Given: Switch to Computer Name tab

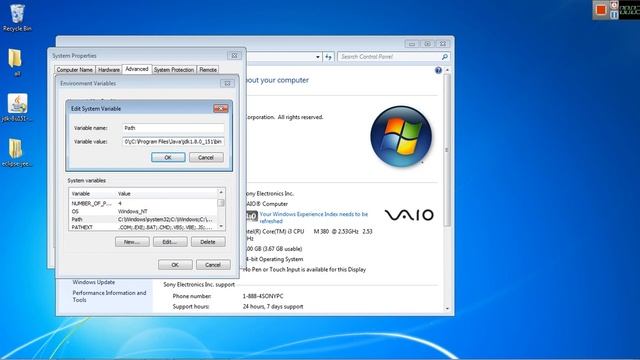Looking at the screenshot, I should (x=74, y=70).
